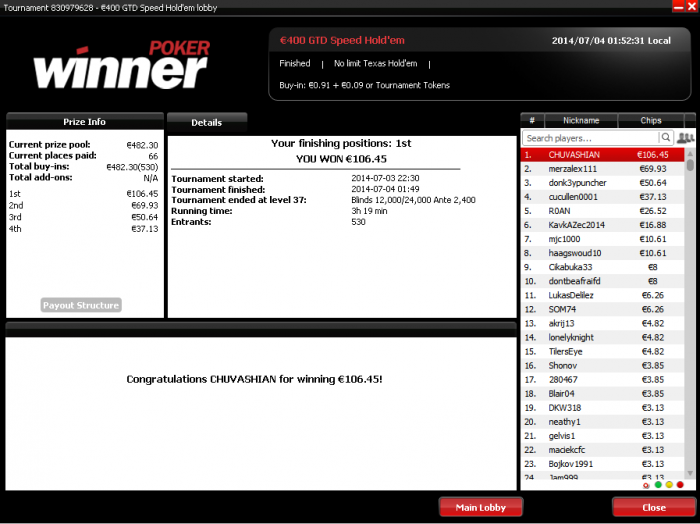Click the green player label dot

(x=658, y=485)
